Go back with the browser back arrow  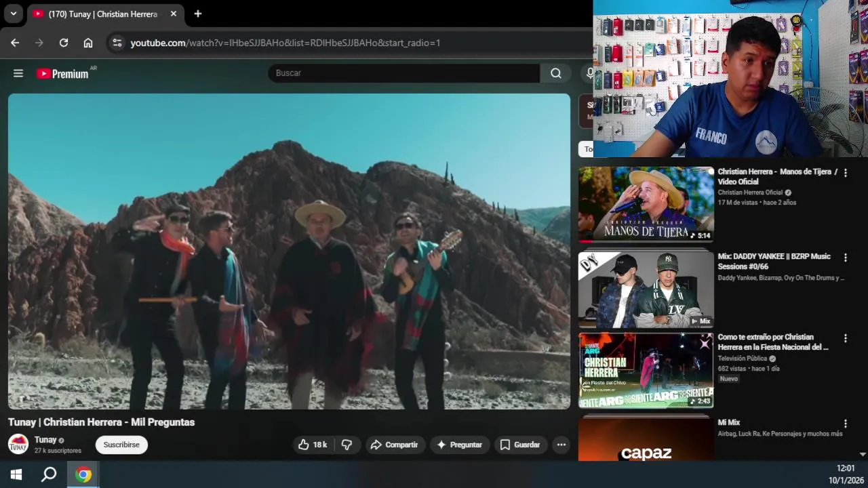coord(15,43)
